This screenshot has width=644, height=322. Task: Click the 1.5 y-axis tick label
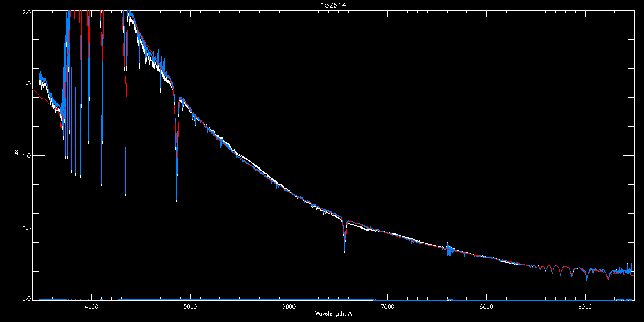click(26, 84)
